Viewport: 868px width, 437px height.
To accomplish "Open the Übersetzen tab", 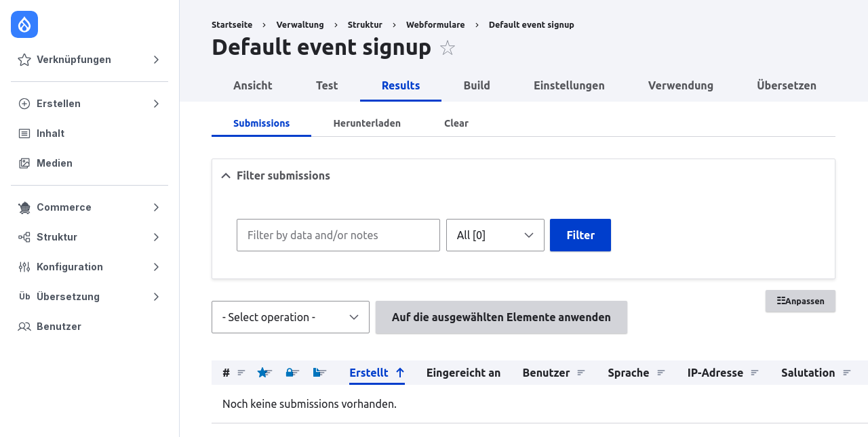I will coord(787,85).
